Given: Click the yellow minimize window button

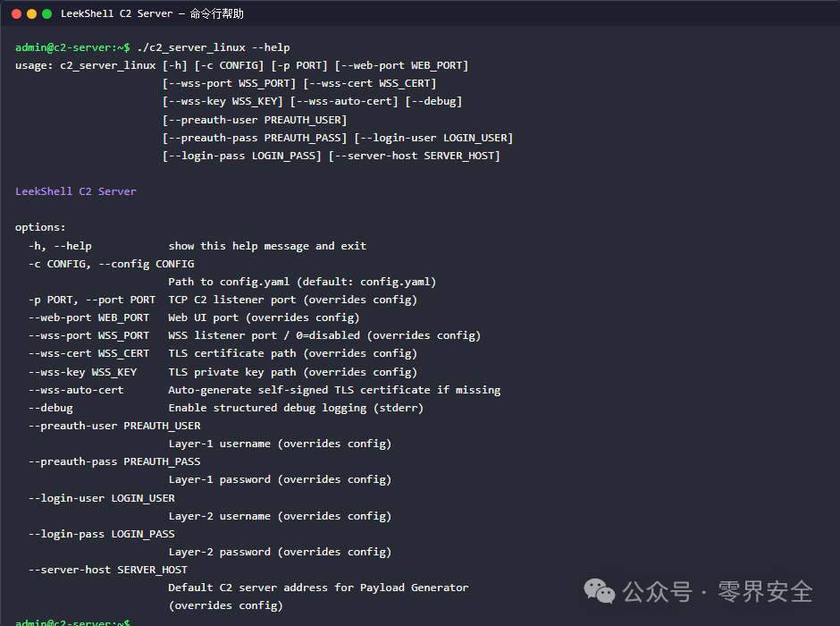Looking at the screenshot, I should click(31, 14).
